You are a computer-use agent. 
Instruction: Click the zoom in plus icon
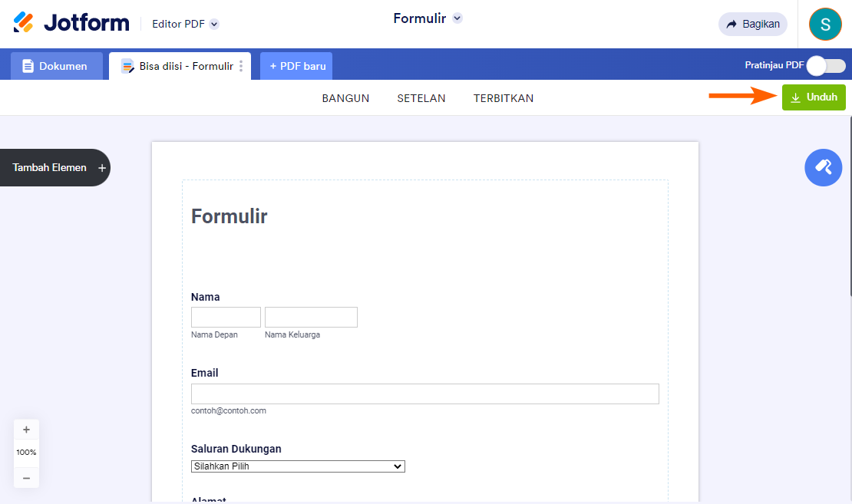(26, 430)
